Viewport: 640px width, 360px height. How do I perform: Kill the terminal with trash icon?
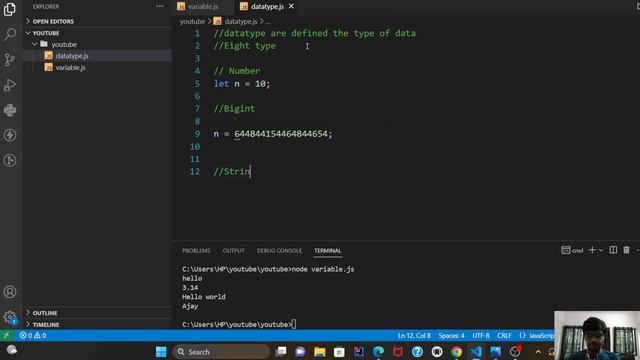click(626, 250)
